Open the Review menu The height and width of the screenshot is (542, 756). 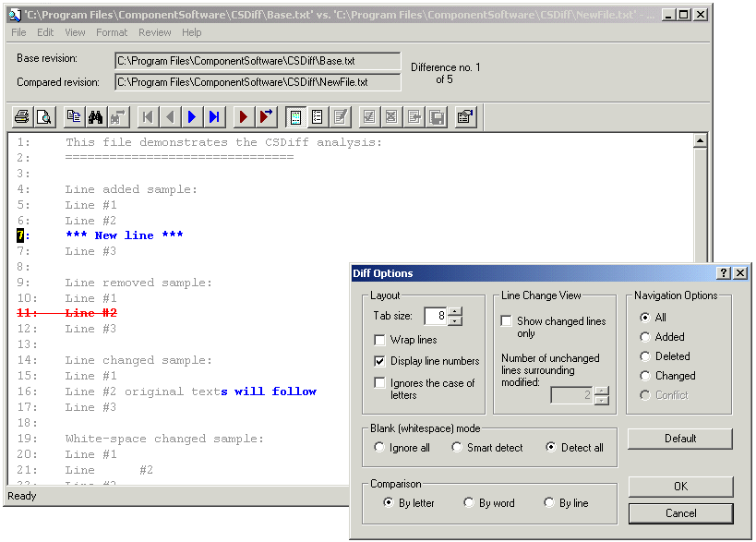154,32
